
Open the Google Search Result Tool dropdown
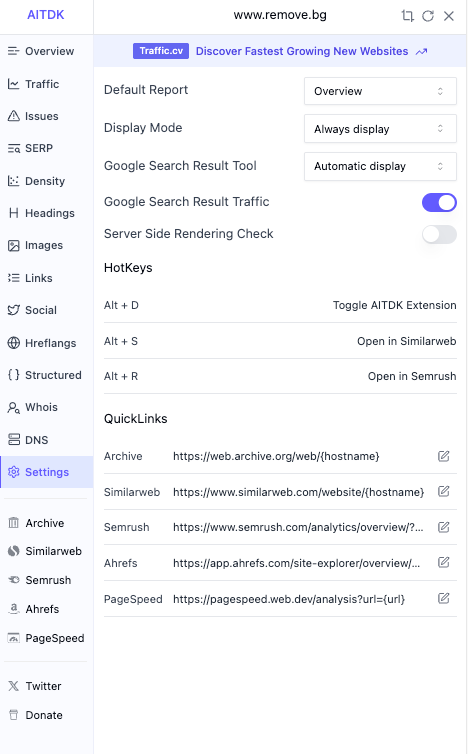click(x=380, y=166)
